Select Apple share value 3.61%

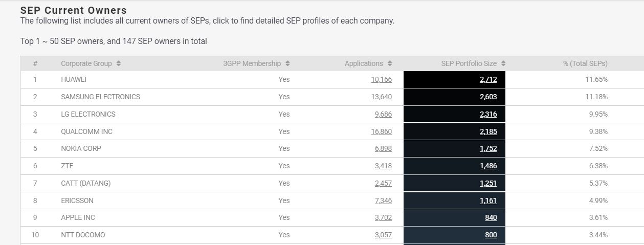(x=598, y=217)
